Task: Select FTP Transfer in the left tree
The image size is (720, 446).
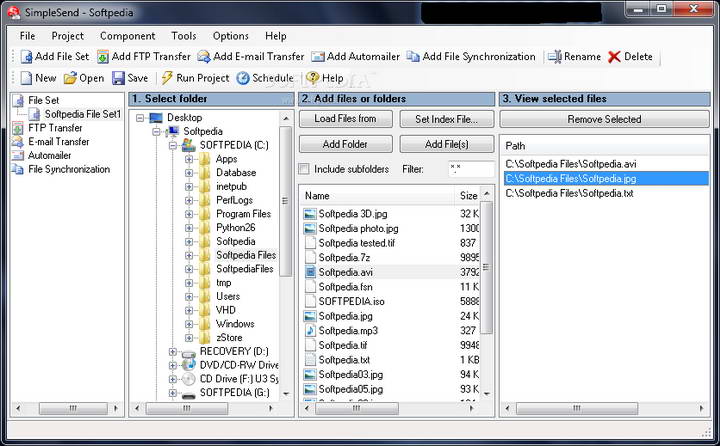Action: (55, 128)
